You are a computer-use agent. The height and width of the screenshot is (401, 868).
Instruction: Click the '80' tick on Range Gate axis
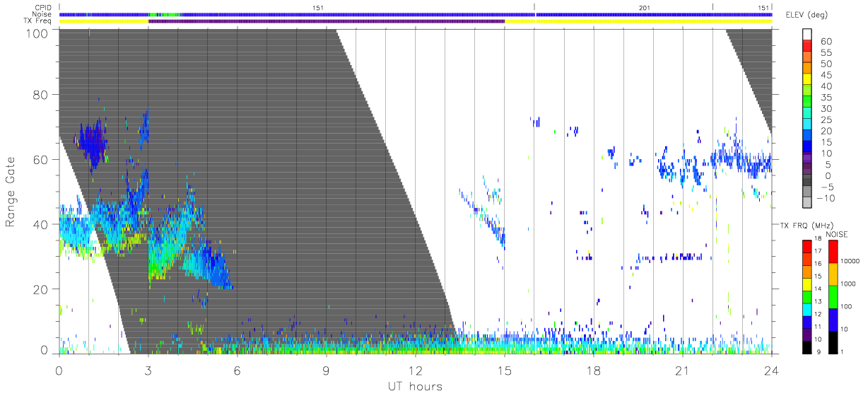[x=40, y=95]
